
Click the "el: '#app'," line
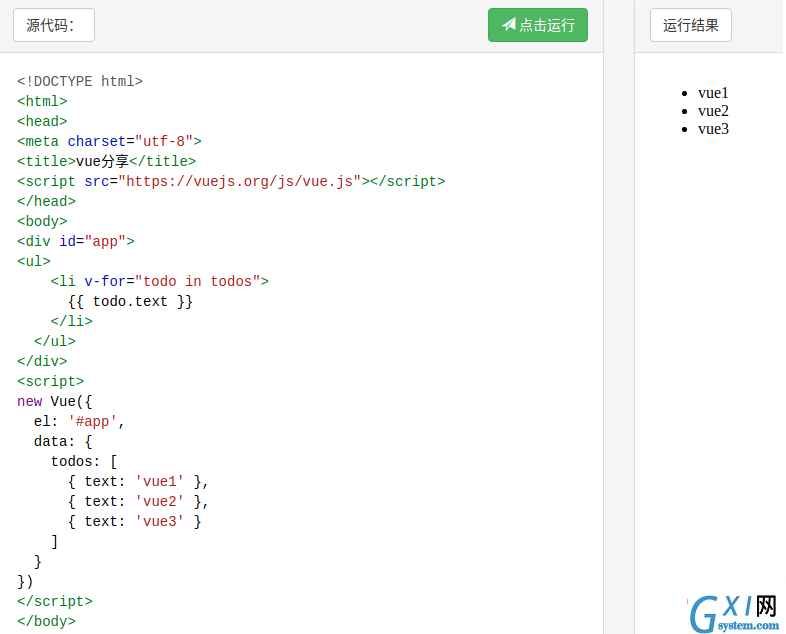coord(79,421)
